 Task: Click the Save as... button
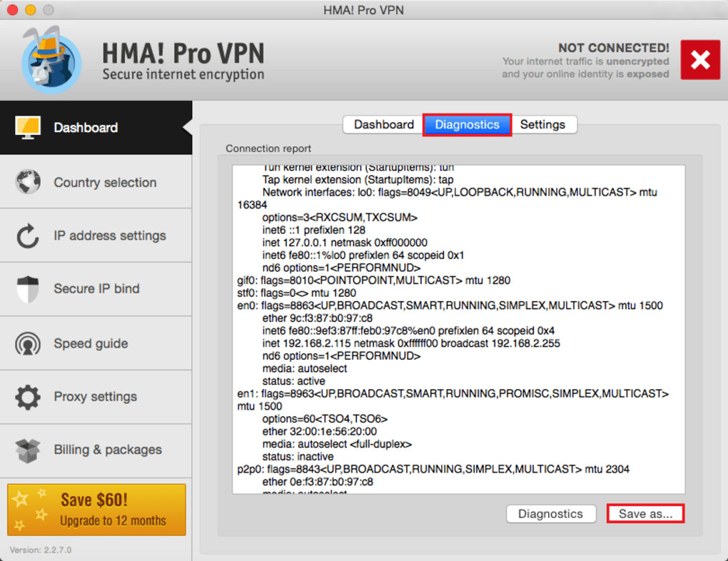[645, 514]
